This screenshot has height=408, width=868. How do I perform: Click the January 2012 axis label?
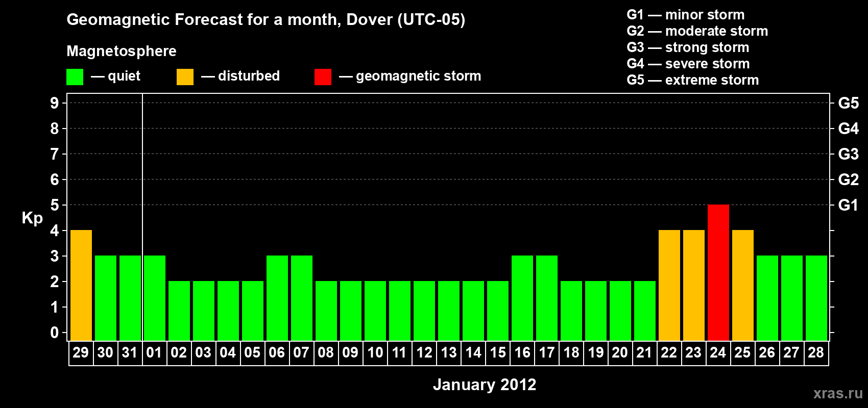pos(485,385)
